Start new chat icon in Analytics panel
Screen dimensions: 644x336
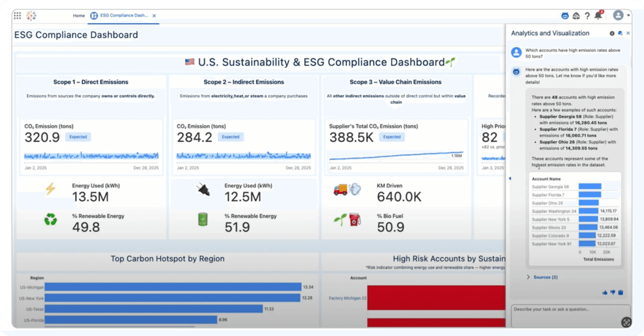[x=620, y=33]
